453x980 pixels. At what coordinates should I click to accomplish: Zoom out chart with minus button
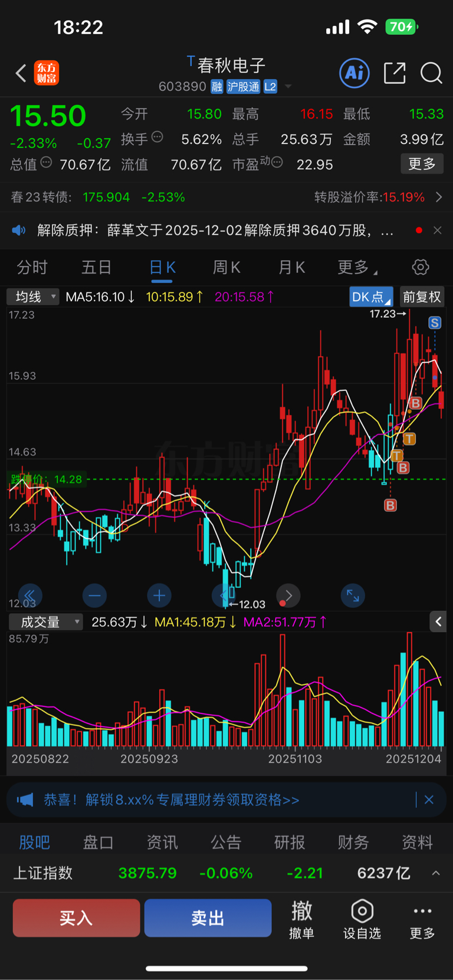(x=94, y=596)
